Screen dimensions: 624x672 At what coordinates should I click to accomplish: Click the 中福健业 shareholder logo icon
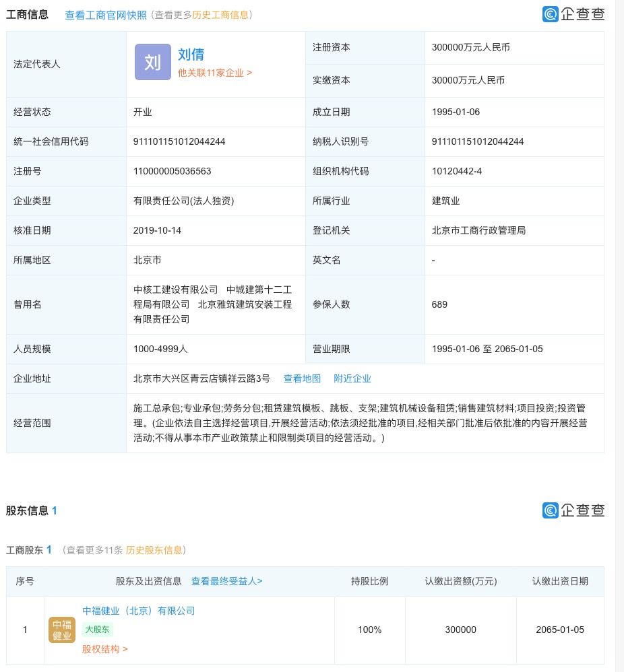click(x=62, y=630)
